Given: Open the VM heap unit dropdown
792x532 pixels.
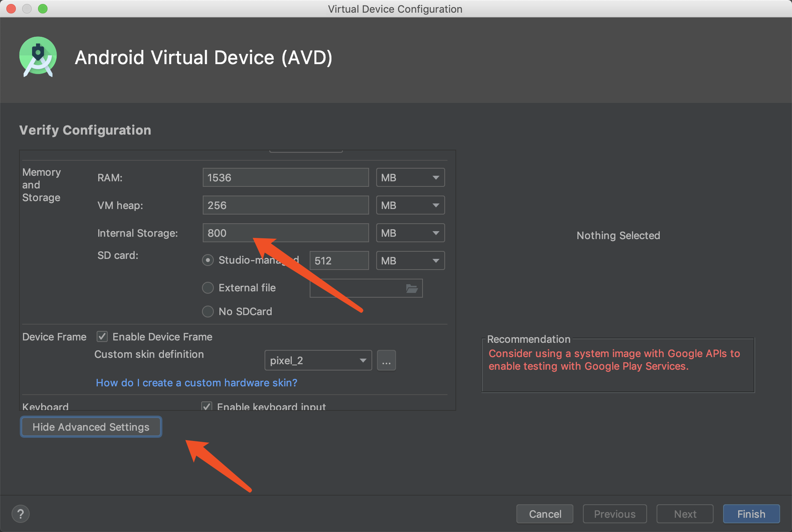Looking at the screenshot, I should click(410, 205).
